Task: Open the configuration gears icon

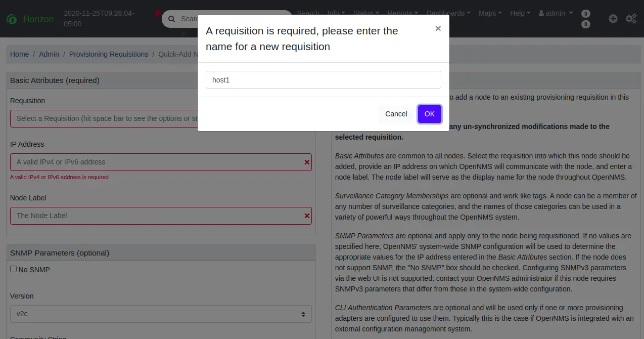Action: pyautogui.click(x=631, y=19)
